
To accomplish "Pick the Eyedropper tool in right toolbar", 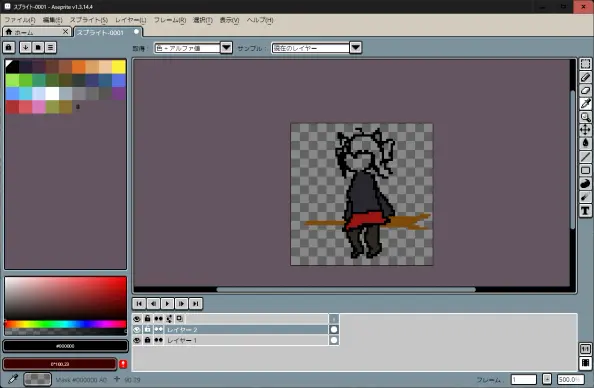I will coord(585,103).
